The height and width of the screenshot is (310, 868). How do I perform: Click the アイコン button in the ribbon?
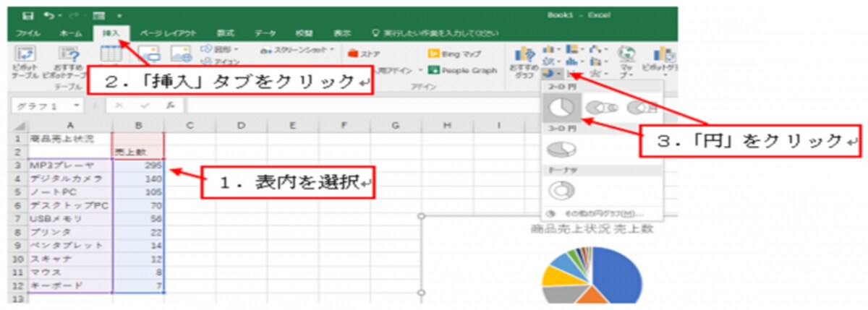[219, 61]
